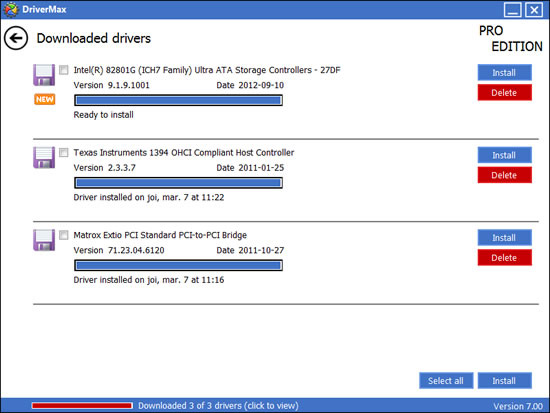Delete the Intel Ultra ATA Storage driver

click(x=504, y=93)
